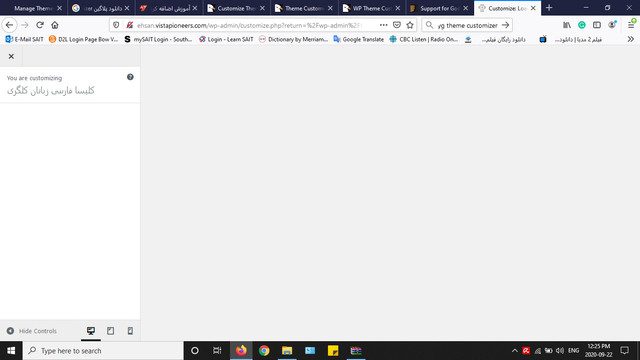Viewport: 640px width, 360px height.
Task: Click the search box with 'theme customizer'
Action: [x=468, y=25]
